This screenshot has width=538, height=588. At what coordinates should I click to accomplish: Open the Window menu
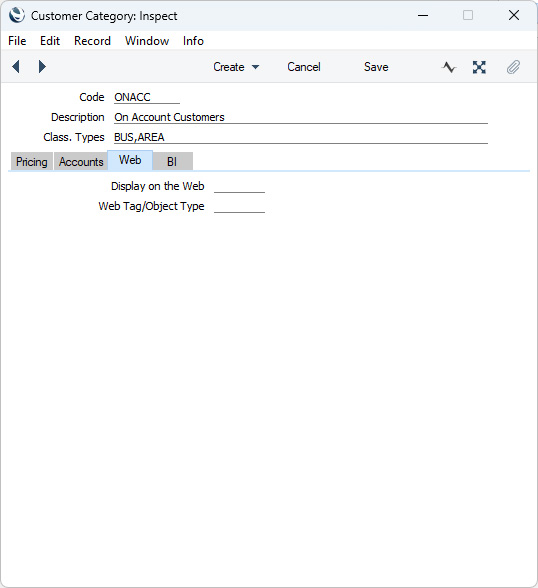click(147, 41)
